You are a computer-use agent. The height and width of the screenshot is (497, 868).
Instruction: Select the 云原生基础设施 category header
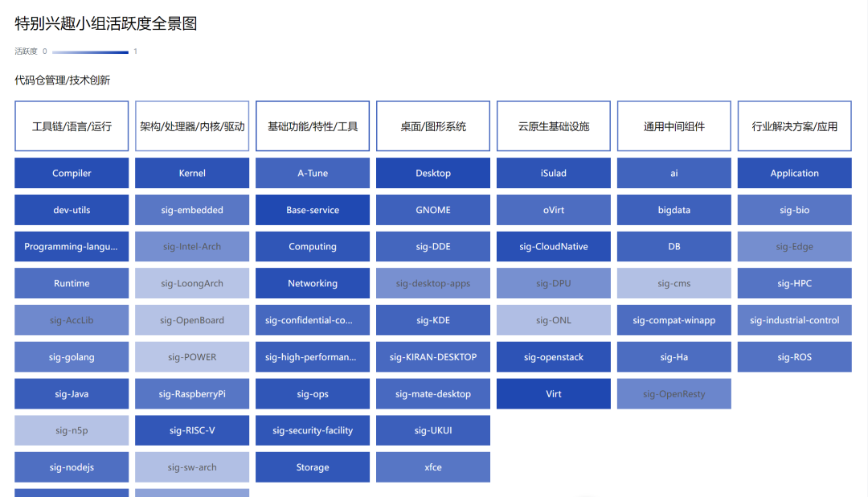pos(554,125)
